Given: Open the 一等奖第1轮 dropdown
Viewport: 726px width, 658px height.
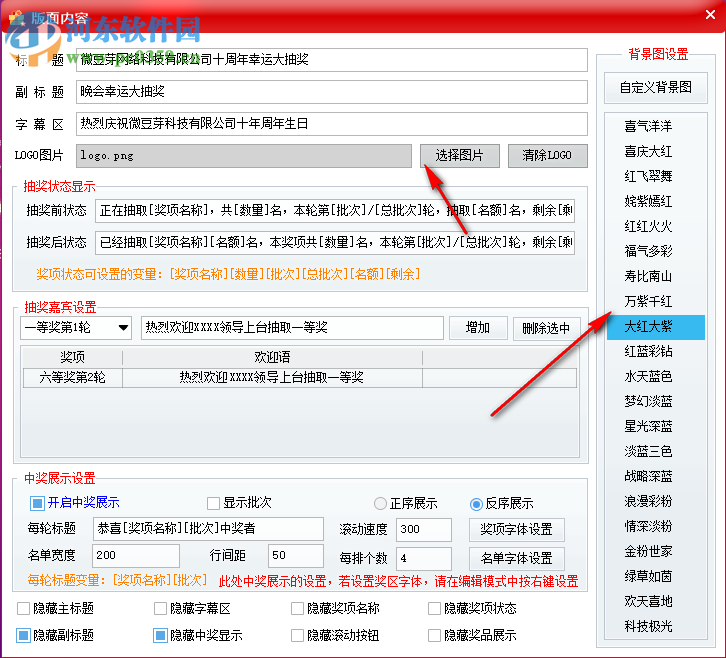Looking at the screenshot, I should (x=76, y=328).
